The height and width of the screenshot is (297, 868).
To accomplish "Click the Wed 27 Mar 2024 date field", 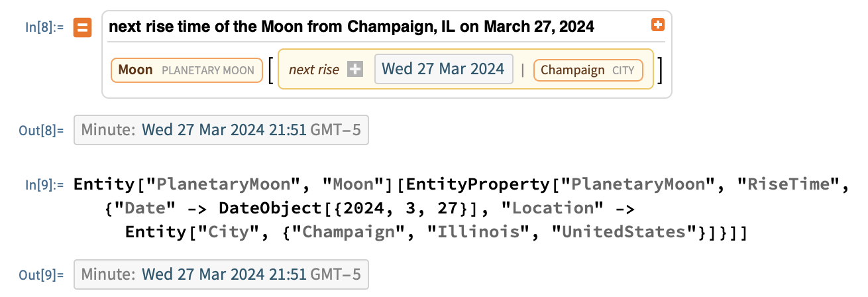I will point(443,69).
